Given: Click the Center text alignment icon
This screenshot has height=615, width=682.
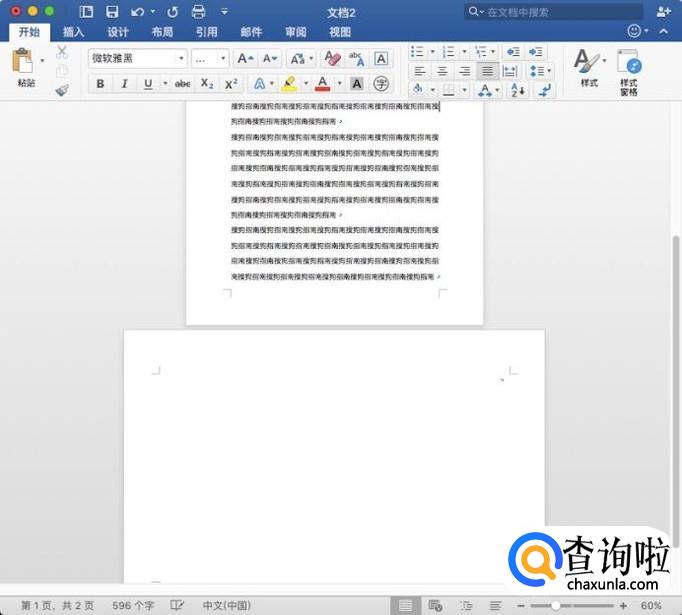Looking at the screenshot, I should (442, 71).
